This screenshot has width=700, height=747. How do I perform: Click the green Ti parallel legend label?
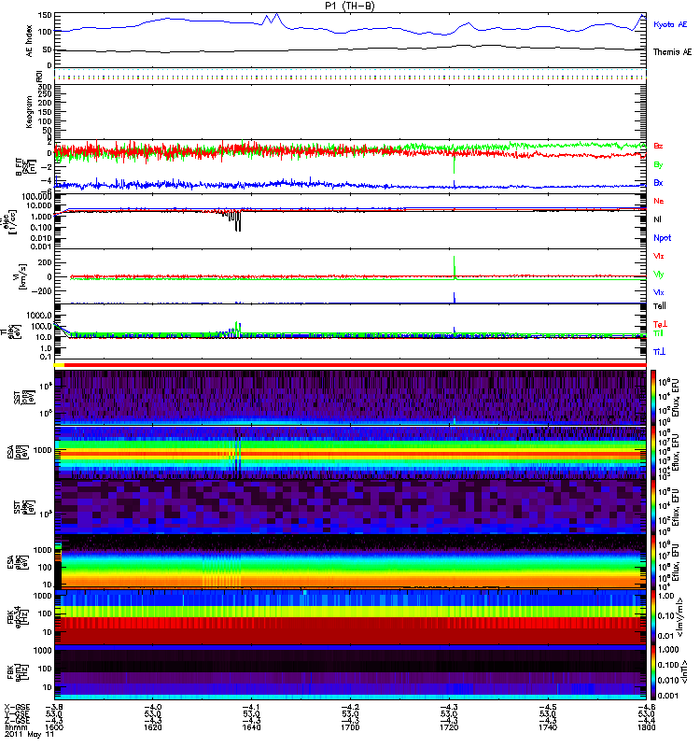click(x=658, y=333)
